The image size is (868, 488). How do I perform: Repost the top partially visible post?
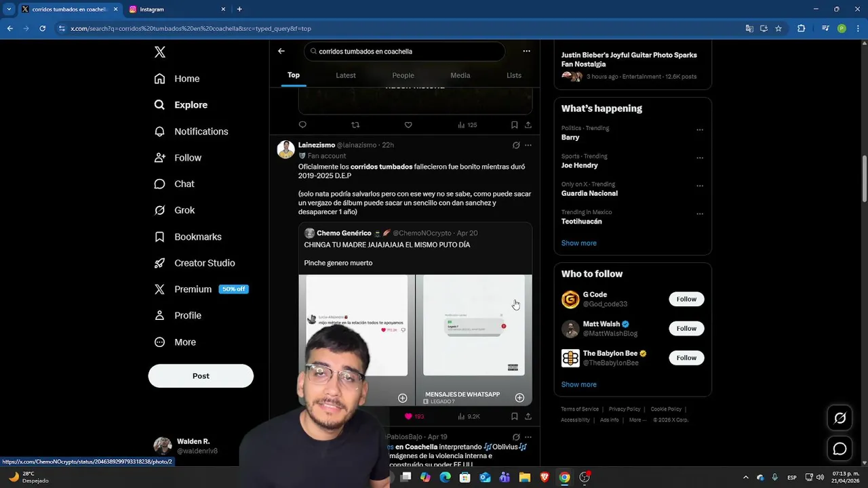[355, 125]
